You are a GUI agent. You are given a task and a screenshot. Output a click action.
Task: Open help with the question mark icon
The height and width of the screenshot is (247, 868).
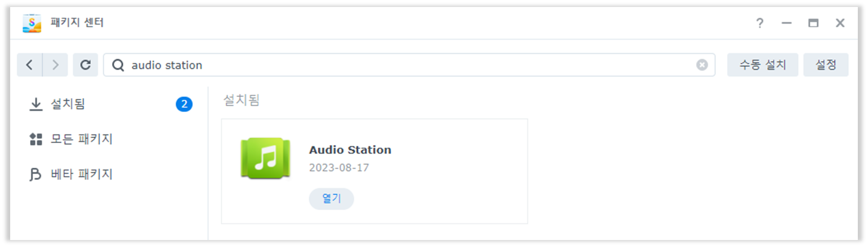pyautogui.click(x=760, y=23)
